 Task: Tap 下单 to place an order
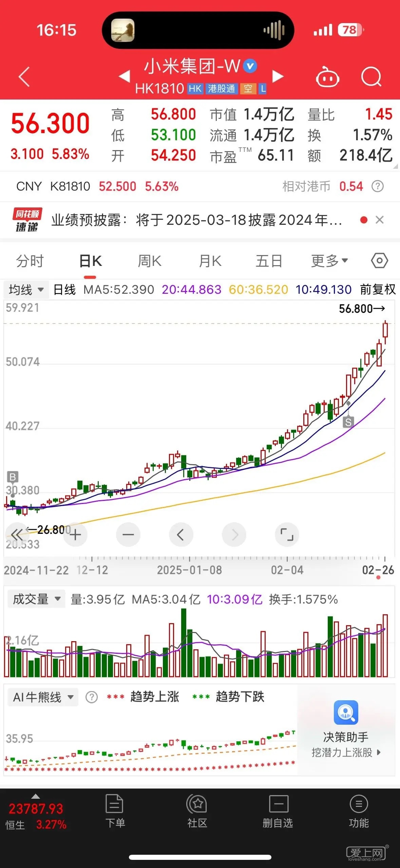(115, 812)
